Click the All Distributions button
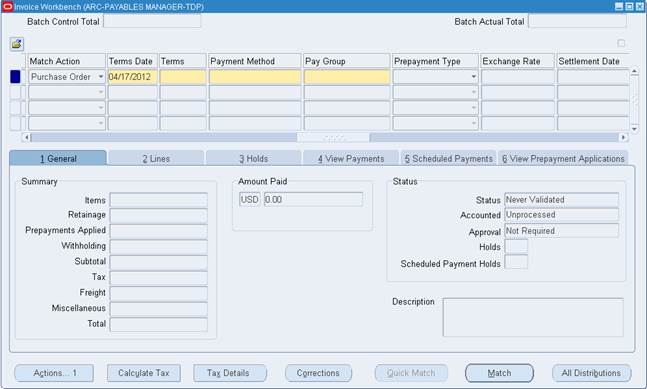 coord(591,373)
